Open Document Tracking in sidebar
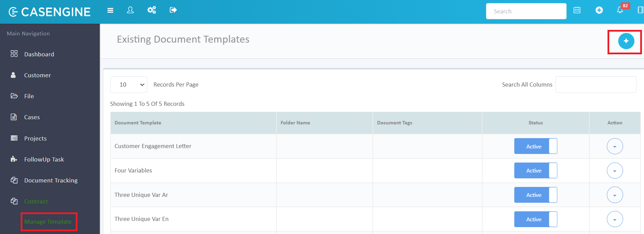This screenshot has height=234, width=644. click(51, 180)
